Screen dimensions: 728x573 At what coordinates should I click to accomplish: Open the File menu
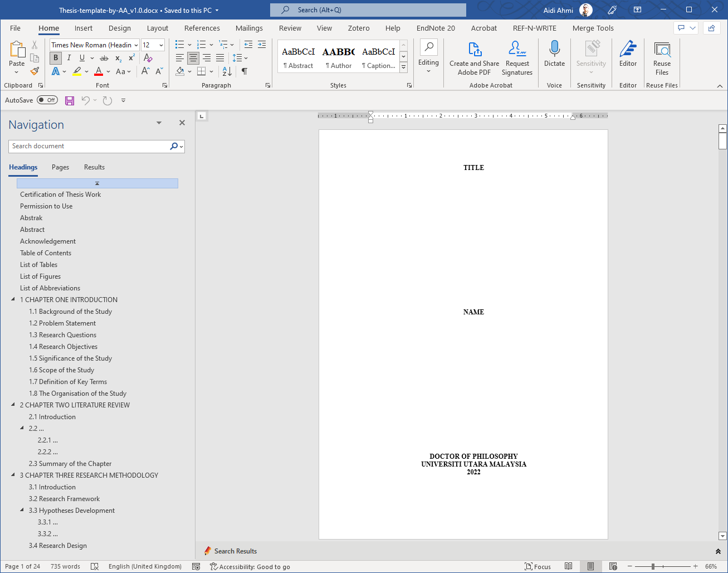(x=16, y=28)
